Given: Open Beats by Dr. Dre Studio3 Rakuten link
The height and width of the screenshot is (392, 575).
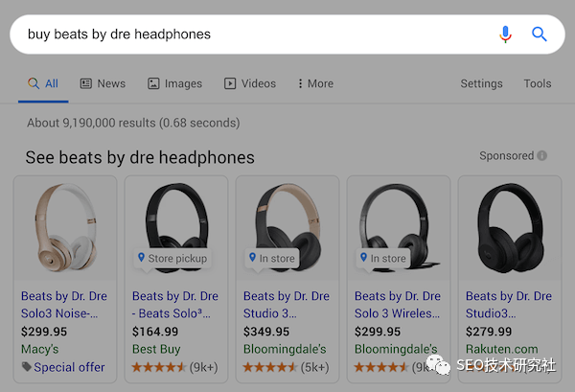Looking at the screenshot, I should click(x=509, y=305).
